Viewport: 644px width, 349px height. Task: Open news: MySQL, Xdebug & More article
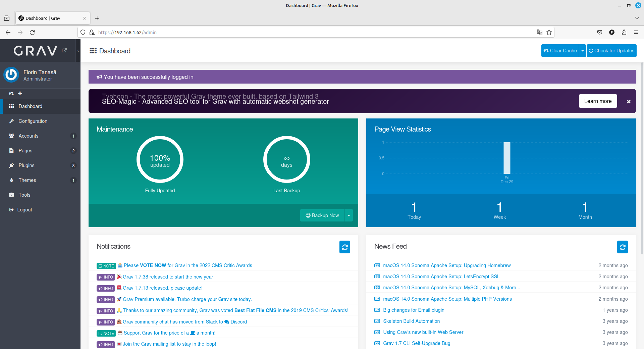click(451, 288)
